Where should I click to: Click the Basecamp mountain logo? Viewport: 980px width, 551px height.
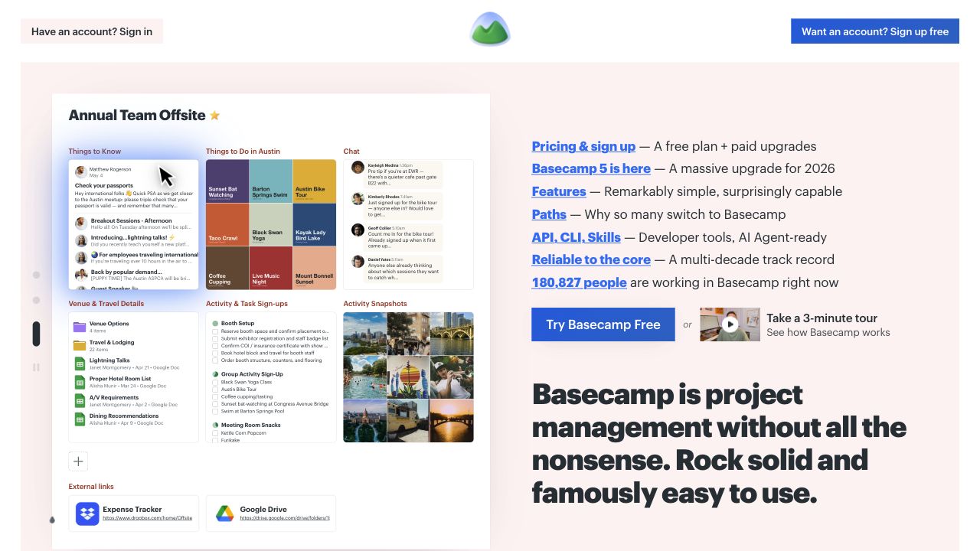pos(490,29)
